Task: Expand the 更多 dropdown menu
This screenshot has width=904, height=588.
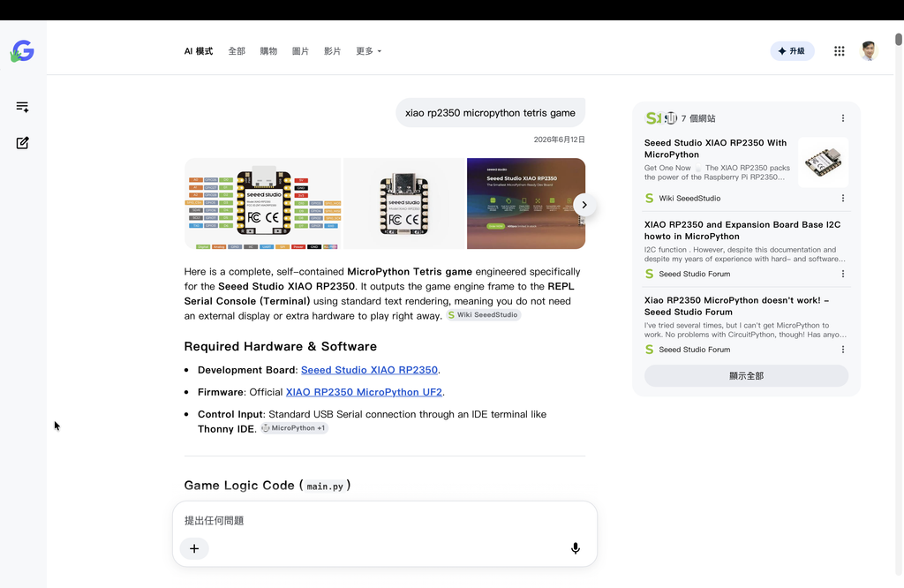Action: coord(368,51)
